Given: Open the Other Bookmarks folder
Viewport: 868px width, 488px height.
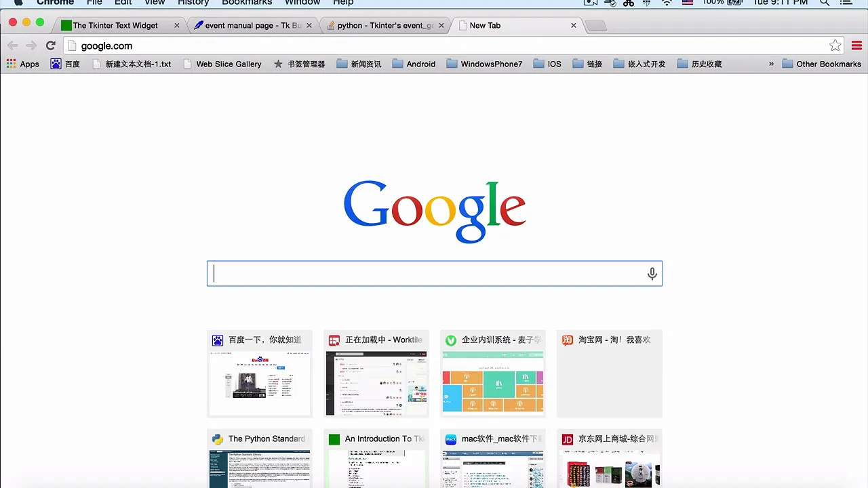Looking at the screenshot, I should [821, 64].
